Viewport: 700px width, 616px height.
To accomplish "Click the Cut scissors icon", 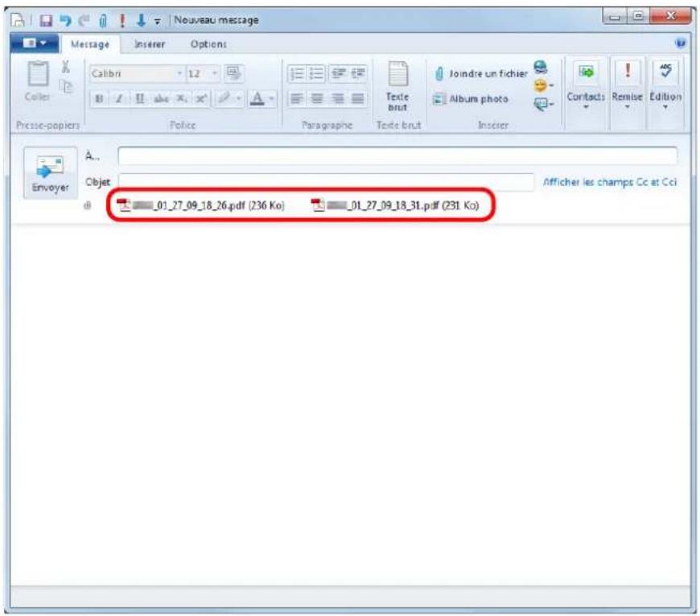I will tap(66, 68).
